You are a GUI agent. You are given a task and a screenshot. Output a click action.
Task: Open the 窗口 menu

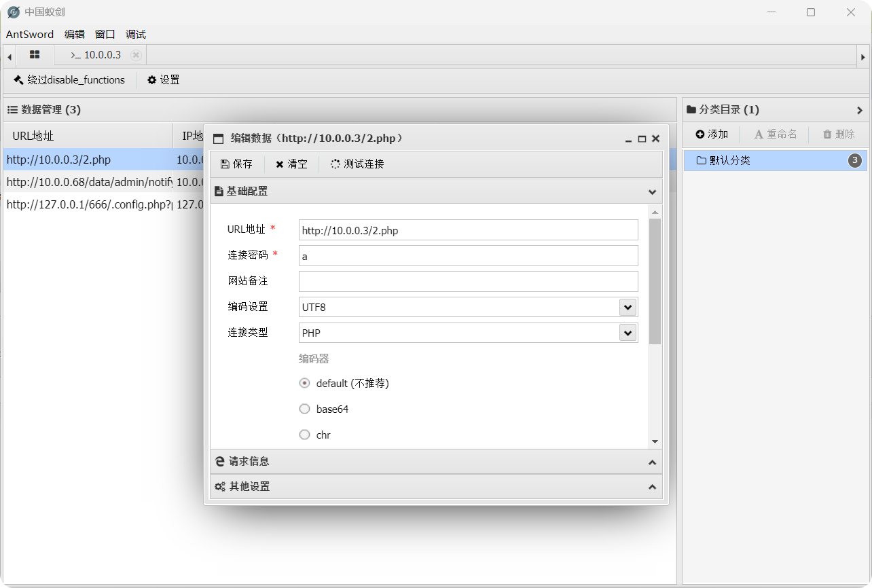click(105, 35)
